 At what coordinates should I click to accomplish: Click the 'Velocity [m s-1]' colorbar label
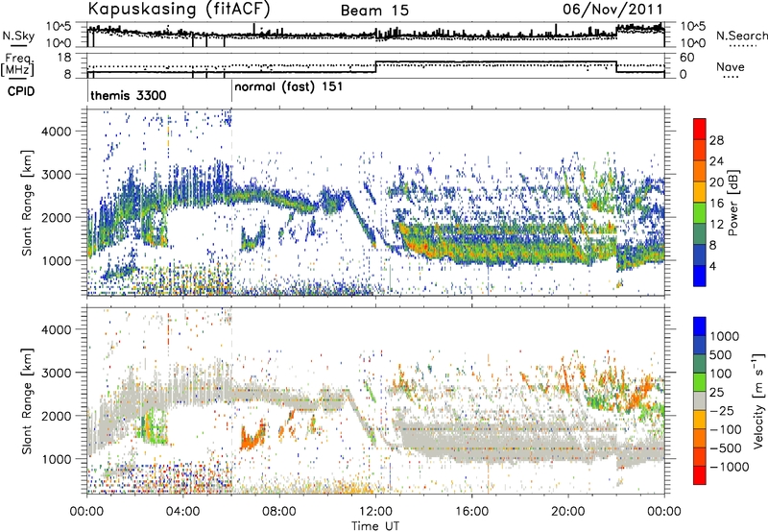(758, 401)
